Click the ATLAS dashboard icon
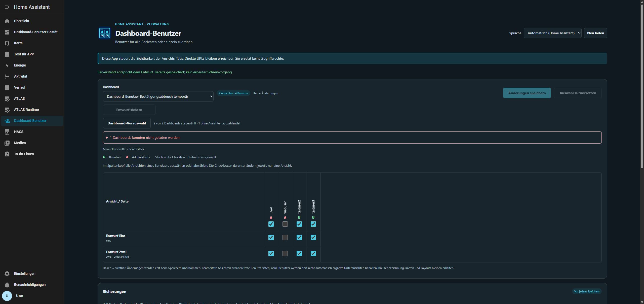Image resolution: width=644 pixels, height=304 pixels. click(7, 98)
